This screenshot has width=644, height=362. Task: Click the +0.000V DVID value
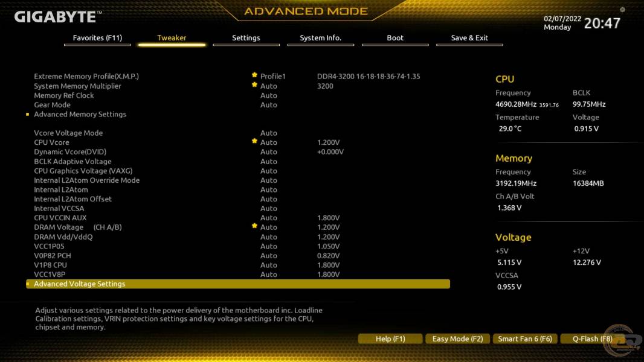(330, 152)
